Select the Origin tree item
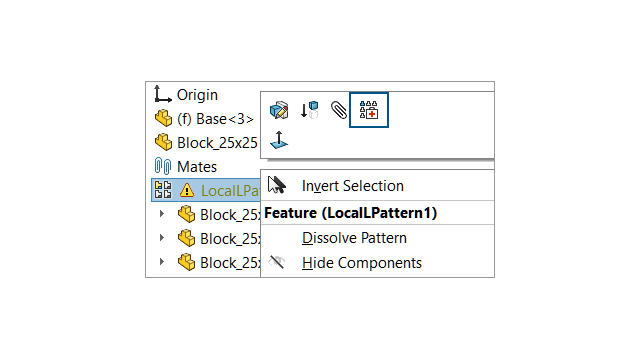 coord(186,95)
